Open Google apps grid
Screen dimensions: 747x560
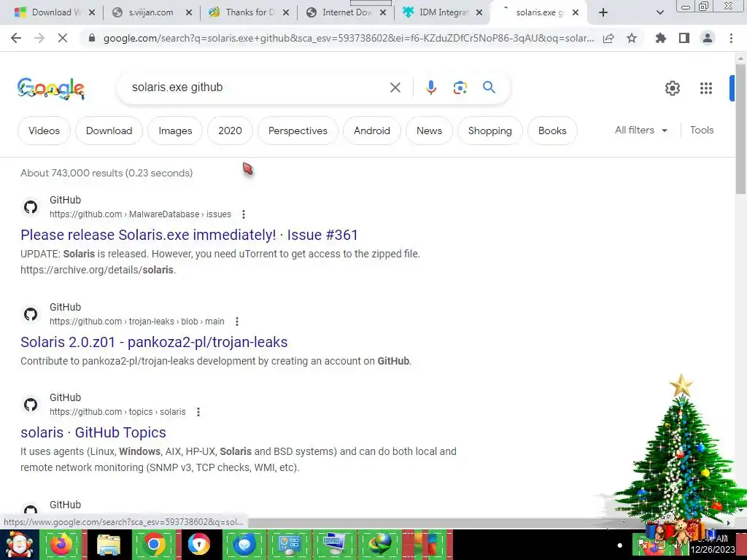706,88
